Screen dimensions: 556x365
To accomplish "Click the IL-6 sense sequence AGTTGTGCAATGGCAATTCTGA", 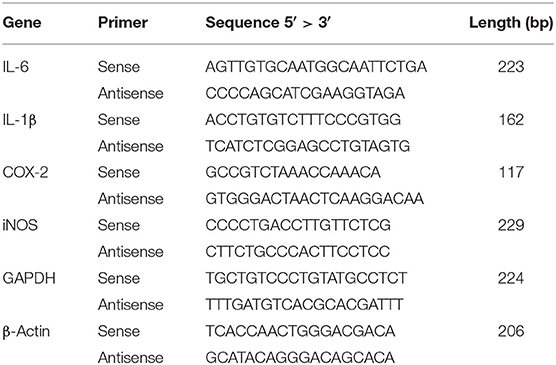I will [x=316, y=67].
